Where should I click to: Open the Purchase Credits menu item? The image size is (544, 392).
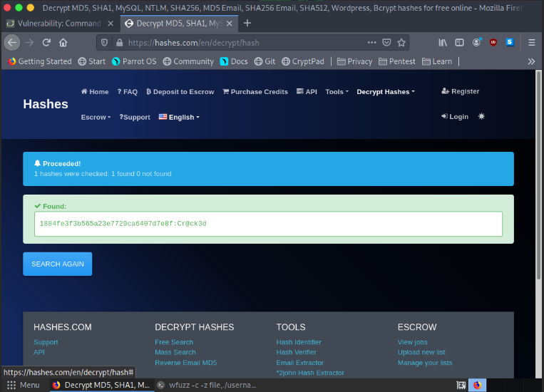click(255, 91)
